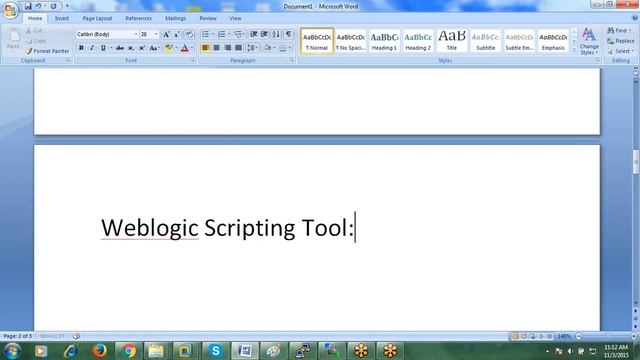Increase the paragraph indent
Screen dimensions: 640x360
[264, 34]
